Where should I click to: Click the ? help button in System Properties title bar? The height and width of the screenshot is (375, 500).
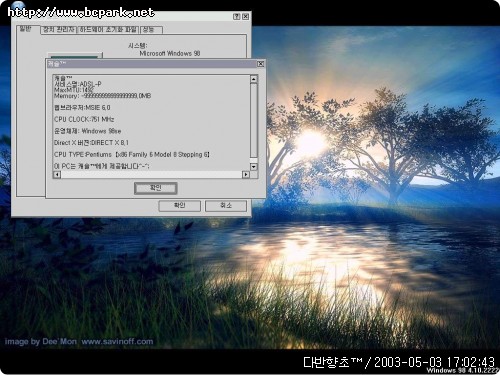coord(236,16)
